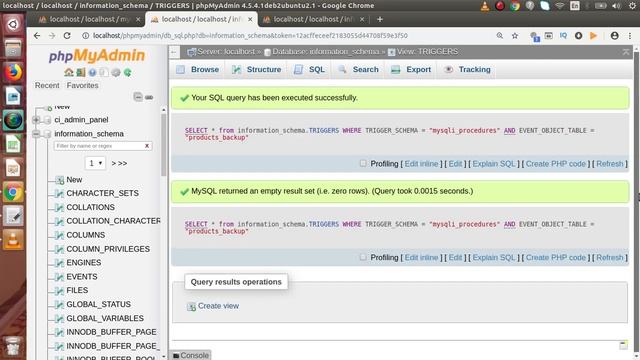640x360 pixels.
Task: Open the page number dropdown showing 1
Action: (95, 163)
